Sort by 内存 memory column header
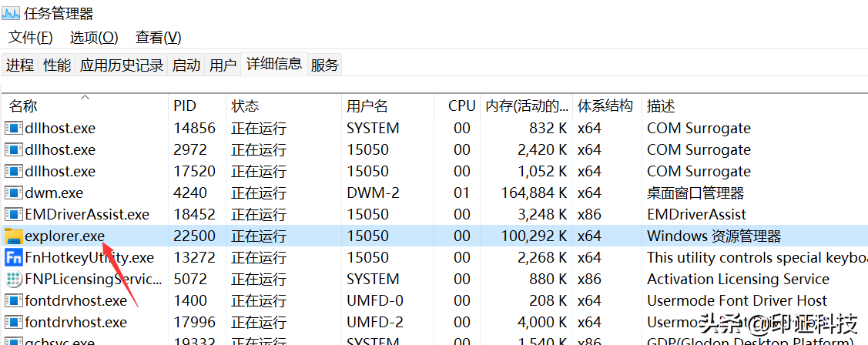Screen dimensions: 868x345 [527, 106]
